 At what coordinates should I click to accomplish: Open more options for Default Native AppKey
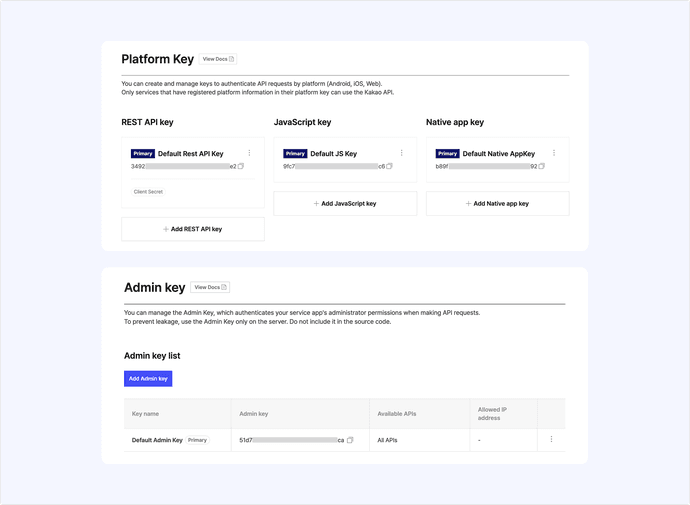554,153
